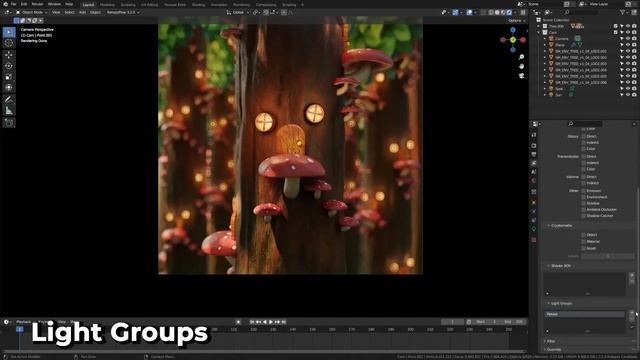
Task: Select the Select Box tool
Action: pyautogui.click(x=9, y=32)
